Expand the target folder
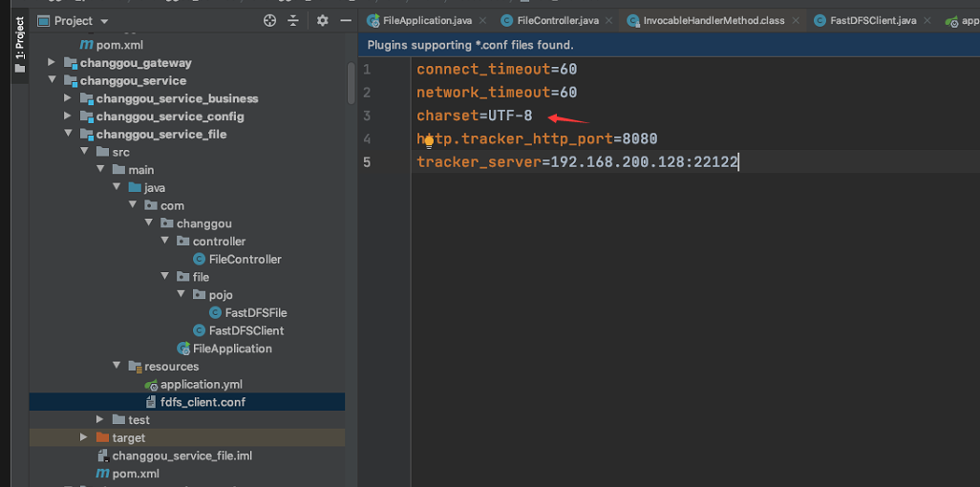The image size is (980, 487). point(84,437)
